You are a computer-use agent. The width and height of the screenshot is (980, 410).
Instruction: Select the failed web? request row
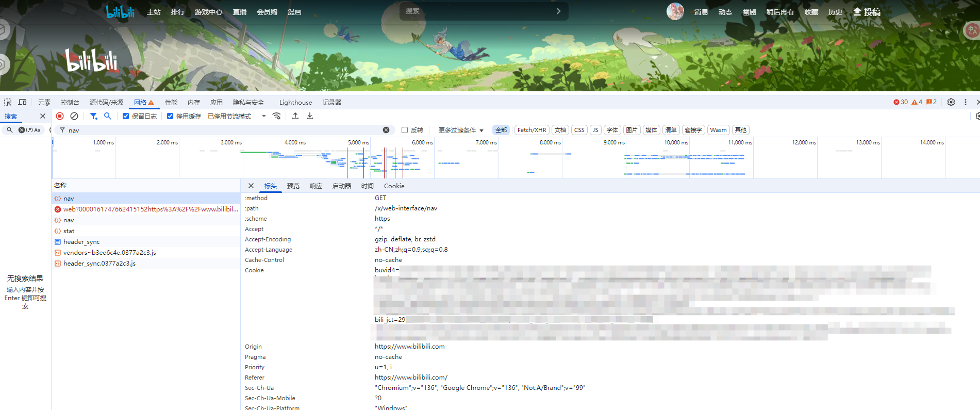tap(146, 209)
